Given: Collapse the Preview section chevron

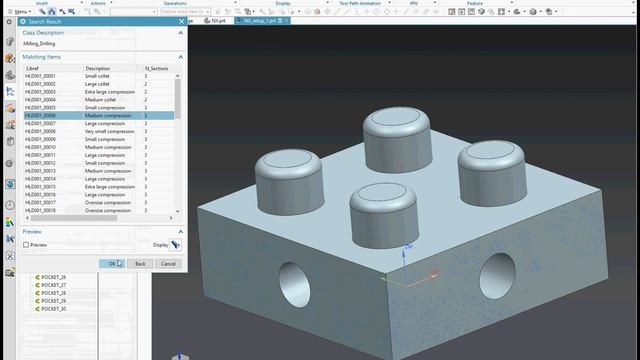Looking at the screenshot, I should pos(181,231).
